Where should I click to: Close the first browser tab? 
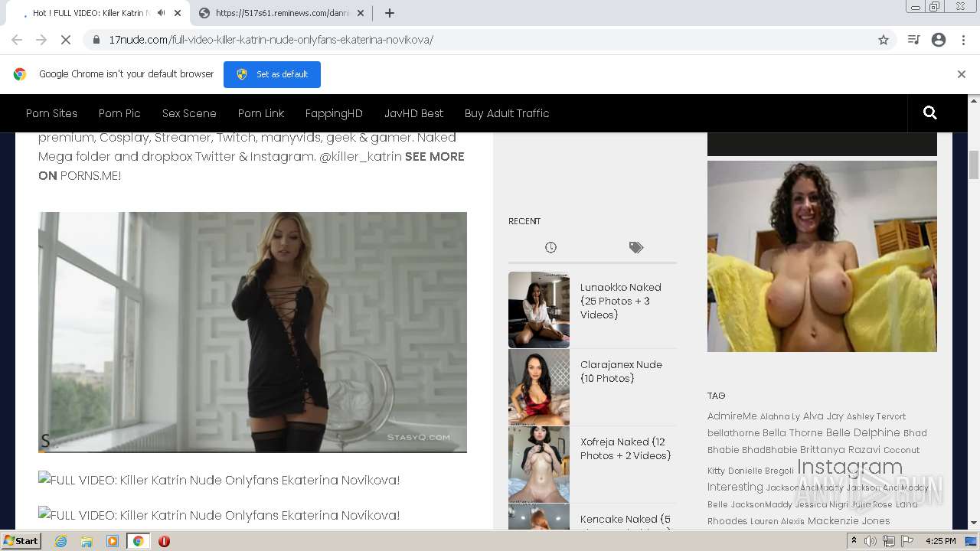(178, 13)
